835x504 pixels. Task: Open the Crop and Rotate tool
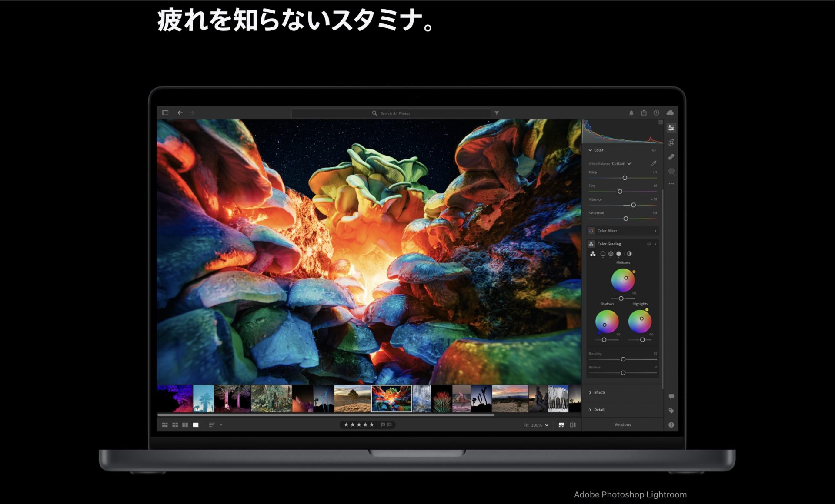point(671,143)
